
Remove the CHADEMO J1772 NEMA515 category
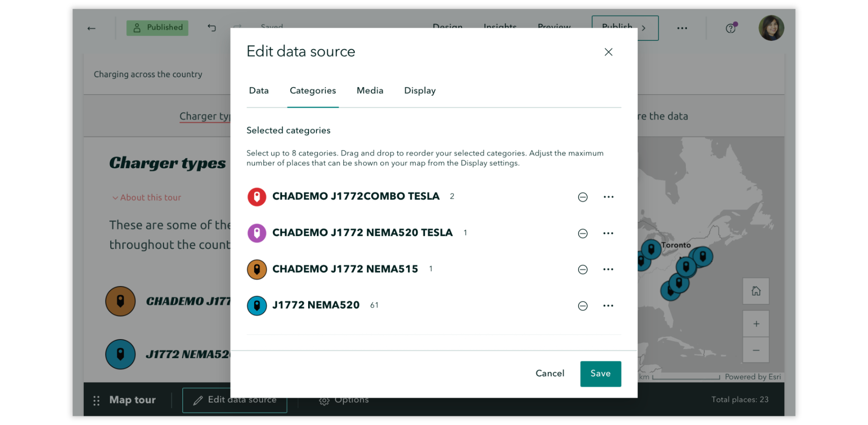pos(583,269)
